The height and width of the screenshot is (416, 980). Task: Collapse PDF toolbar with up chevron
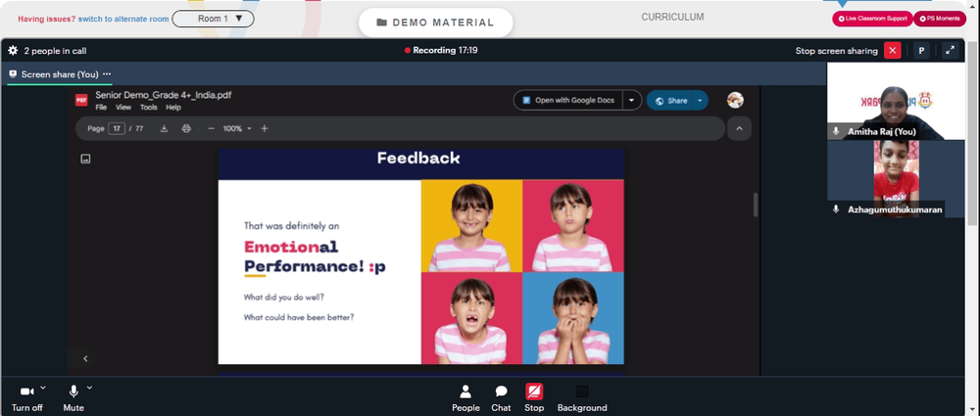739,128
